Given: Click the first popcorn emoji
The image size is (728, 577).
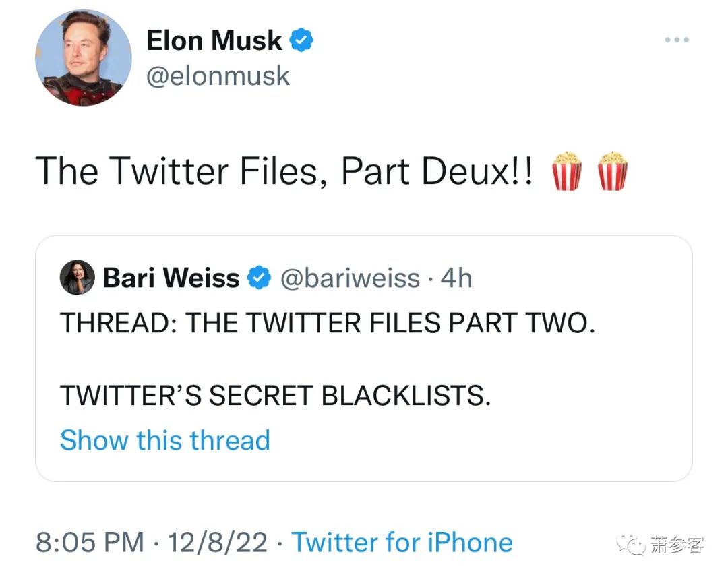Looking at the screenshot, I should [566, 171].
